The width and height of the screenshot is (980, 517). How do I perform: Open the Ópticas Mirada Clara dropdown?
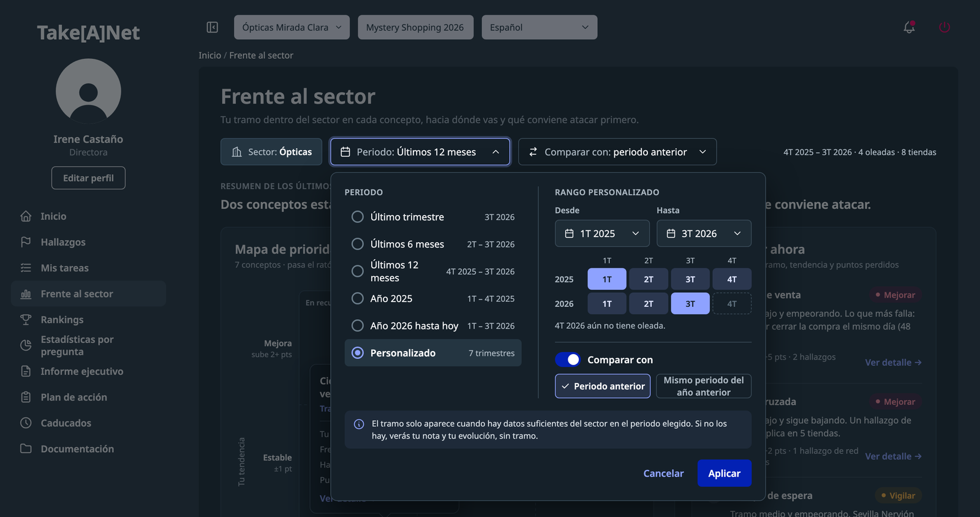[x=292, y=27]
